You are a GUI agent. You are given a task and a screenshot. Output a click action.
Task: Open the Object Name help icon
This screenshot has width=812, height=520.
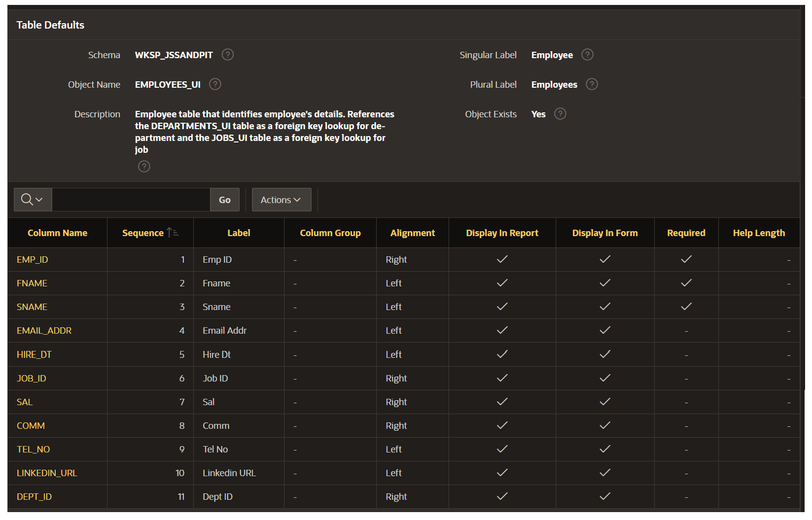click(x=215, y=84)
